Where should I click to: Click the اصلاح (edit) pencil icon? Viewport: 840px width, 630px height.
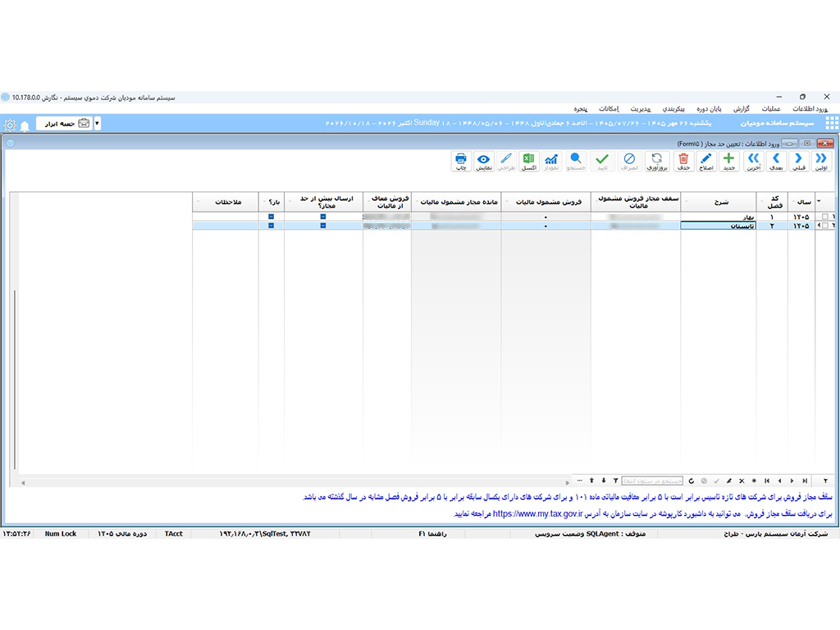coord(706,161)
